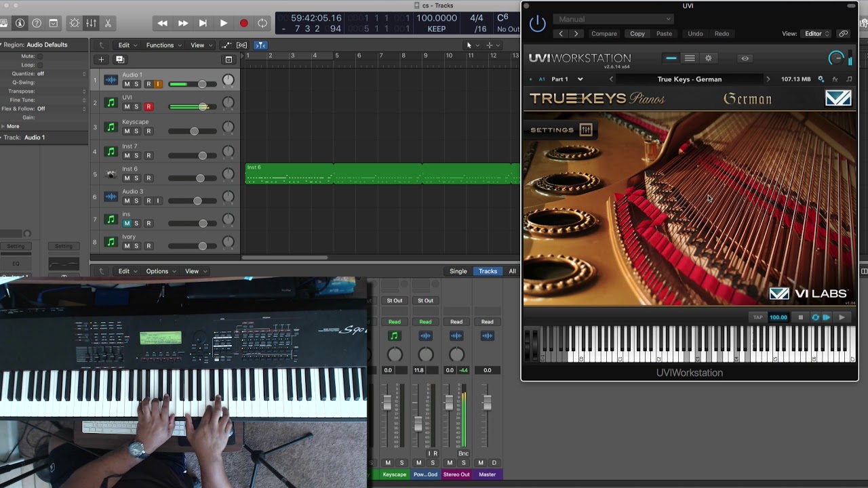Screen dimensions: 868x488
Task: Select UVI Workstation single view icon
Action: tap(671, 58)
